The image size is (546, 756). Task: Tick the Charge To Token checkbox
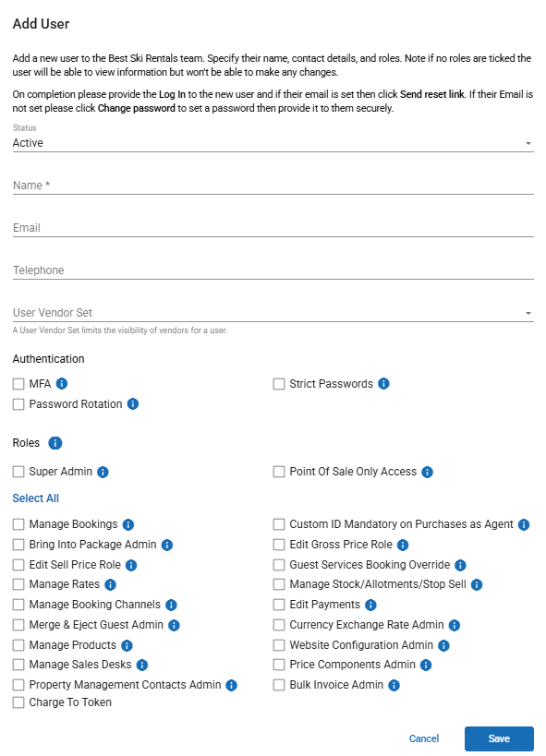click(x=18, y=702)
